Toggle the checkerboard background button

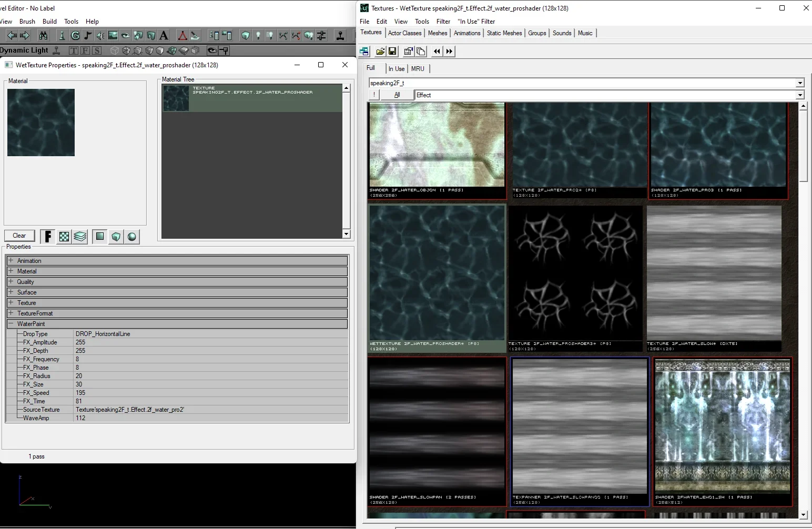tap(64, 237)
